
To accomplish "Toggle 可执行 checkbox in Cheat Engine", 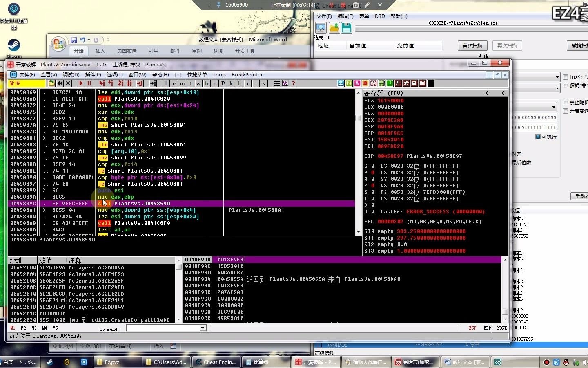I will click(x=538, y=137).
